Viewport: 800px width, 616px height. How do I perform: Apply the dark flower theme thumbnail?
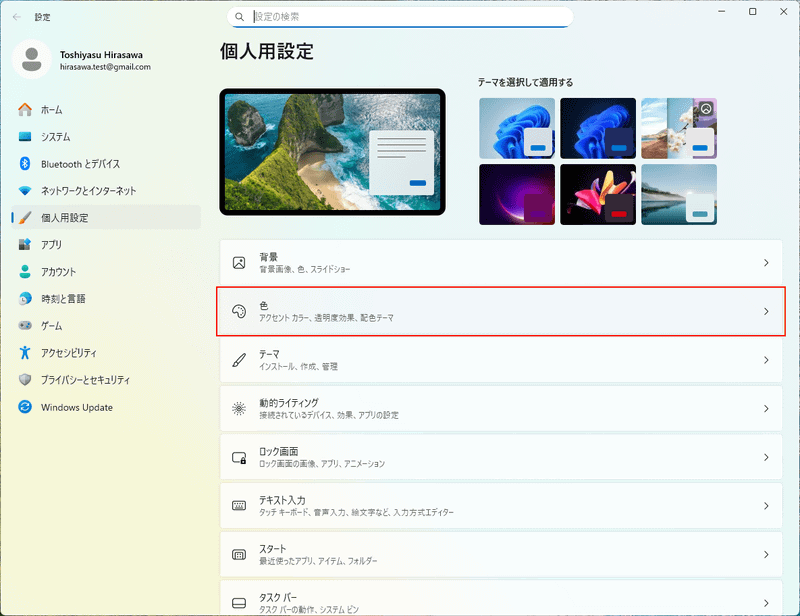click(x=598, y=193)
